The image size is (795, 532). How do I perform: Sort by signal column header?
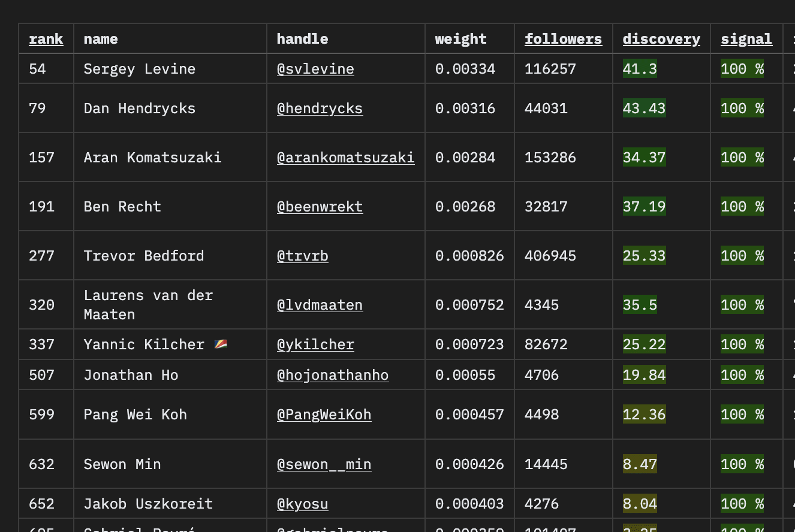[746, 39]
